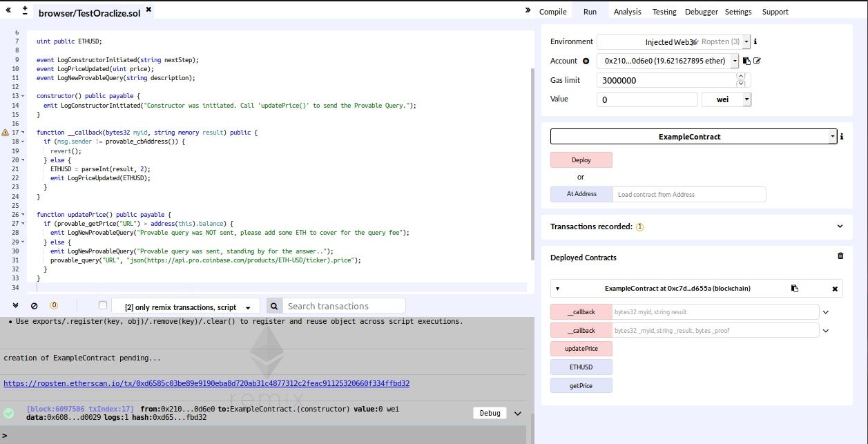The image size is (868, 444).
Task: Click the warning icon on line 17
Action: [x=6, y=133]
